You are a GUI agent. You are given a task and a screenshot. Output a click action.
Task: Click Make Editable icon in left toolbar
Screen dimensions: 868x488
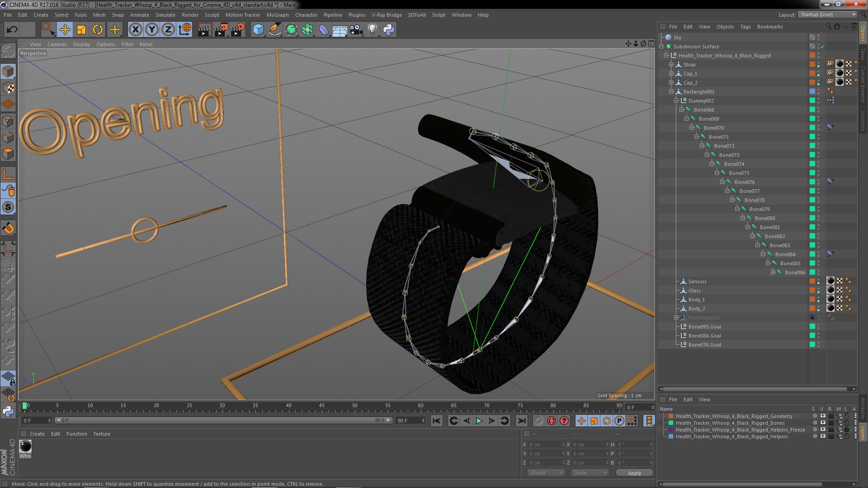(x=8, y=51)
